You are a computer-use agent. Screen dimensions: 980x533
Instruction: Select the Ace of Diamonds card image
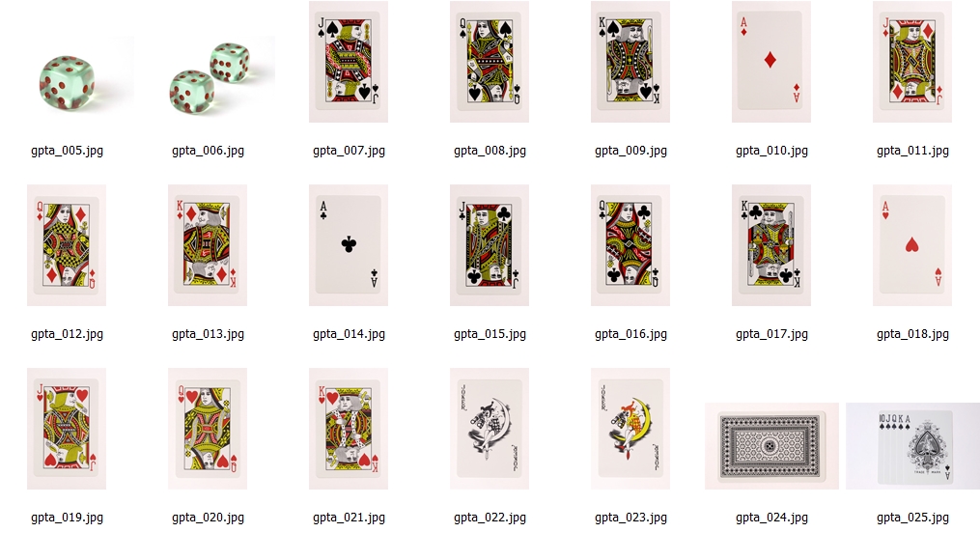771,61
